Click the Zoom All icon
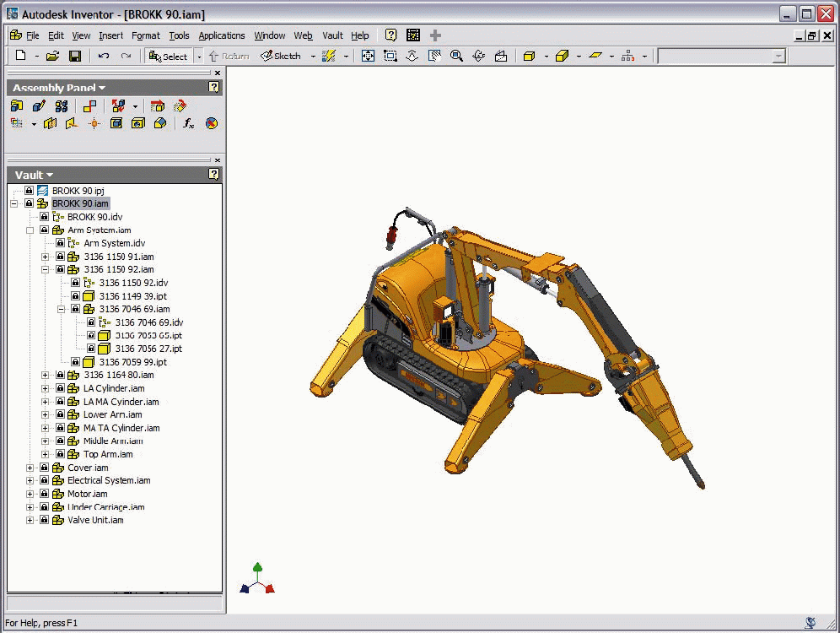 point(368,56)
